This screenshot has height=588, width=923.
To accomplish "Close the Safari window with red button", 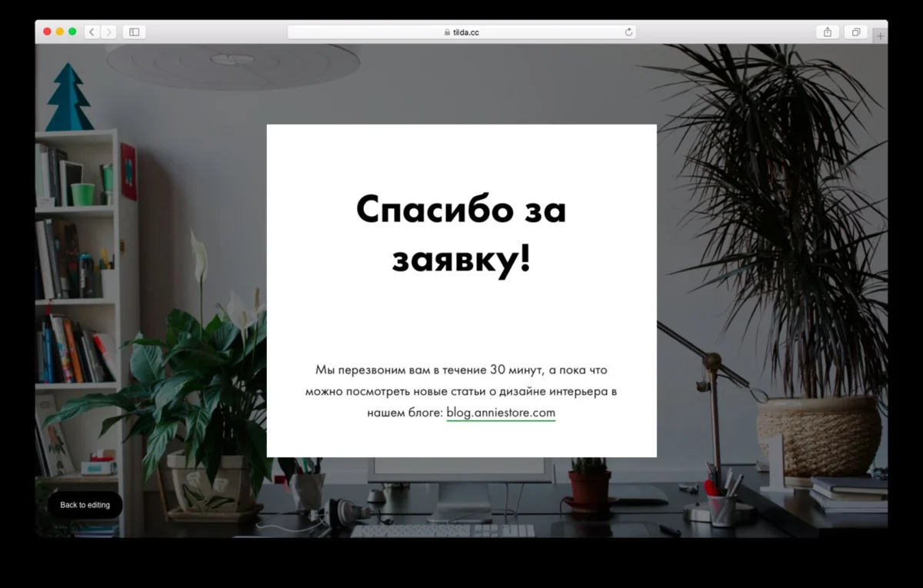I will click(x=47, y=32).
